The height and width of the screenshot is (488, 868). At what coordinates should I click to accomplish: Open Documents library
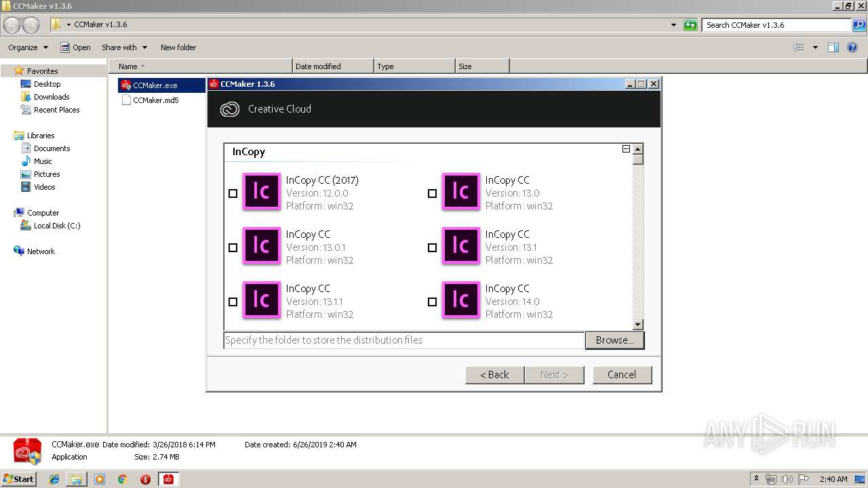pos(52,148)
